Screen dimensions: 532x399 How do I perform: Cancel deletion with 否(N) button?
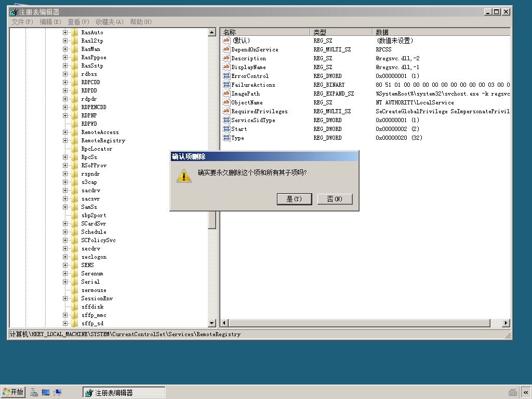[335, 199]
